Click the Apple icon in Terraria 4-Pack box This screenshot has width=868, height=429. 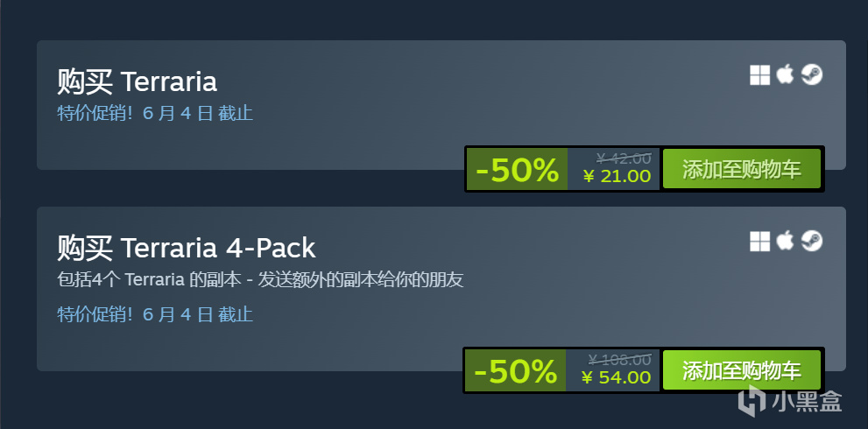[785, 241]
